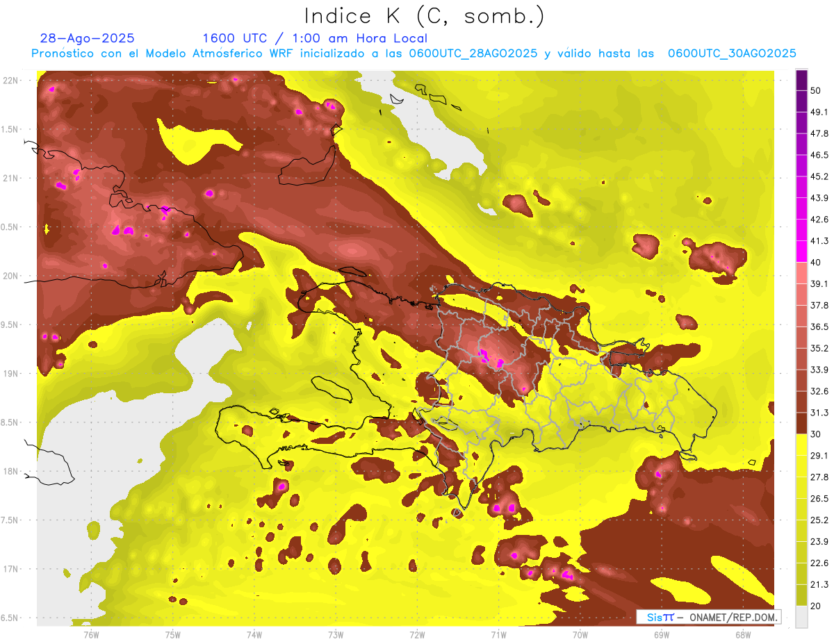834x644 pixels.
Task: Click the colorbar value '37.8'
Action: click(819, 306)
